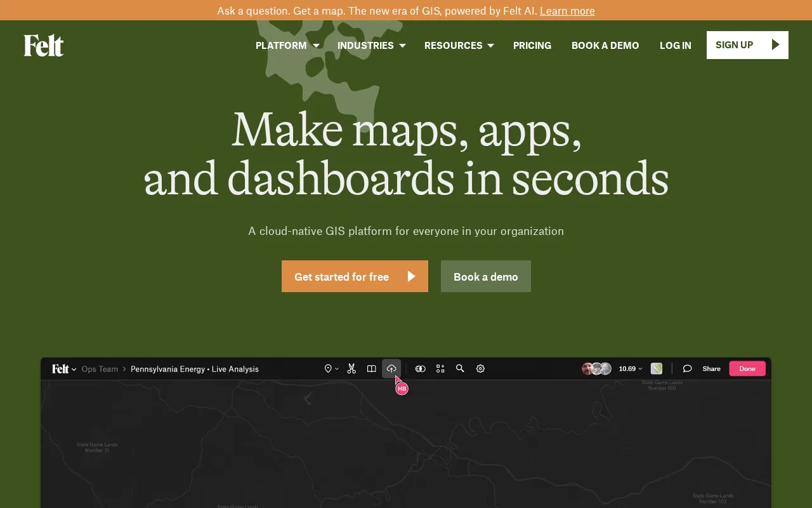This screenshot has height=508, width=812.
Task: Click the State Game Lands Number 103 label
Action: tap(713, 498)
